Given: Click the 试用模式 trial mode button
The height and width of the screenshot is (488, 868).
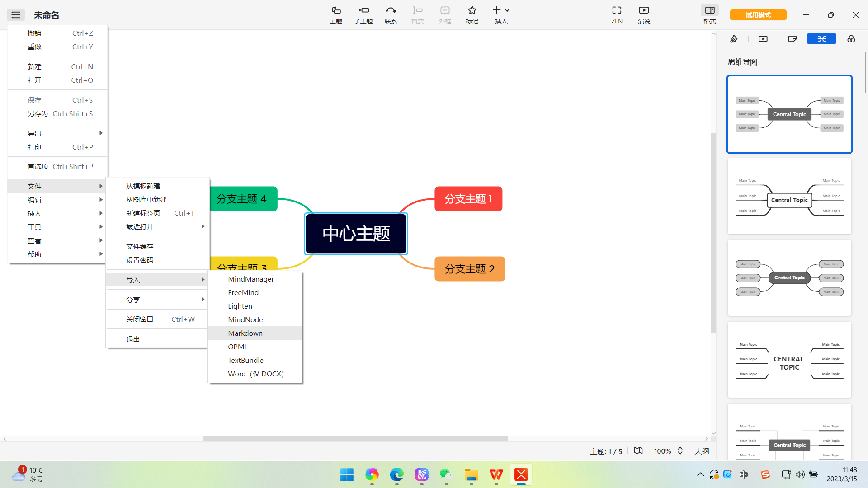Looking at the screenshot, I should (x=758, y=14).
